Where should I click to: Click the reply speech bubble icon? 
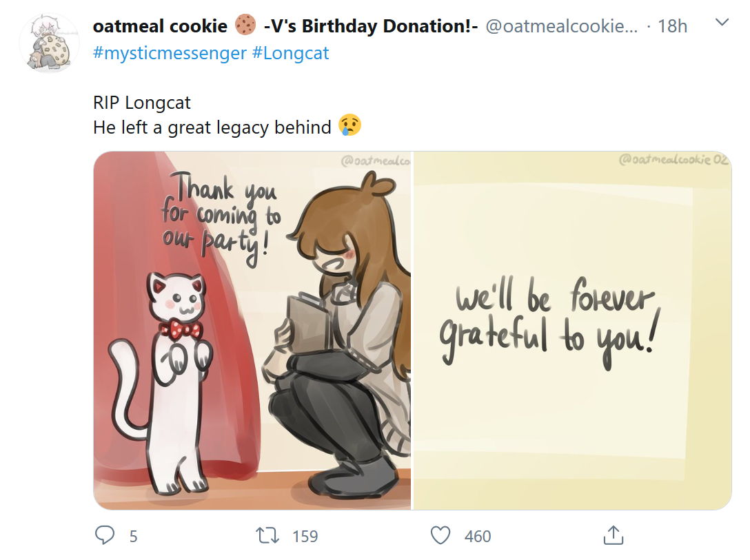(105, 535)
